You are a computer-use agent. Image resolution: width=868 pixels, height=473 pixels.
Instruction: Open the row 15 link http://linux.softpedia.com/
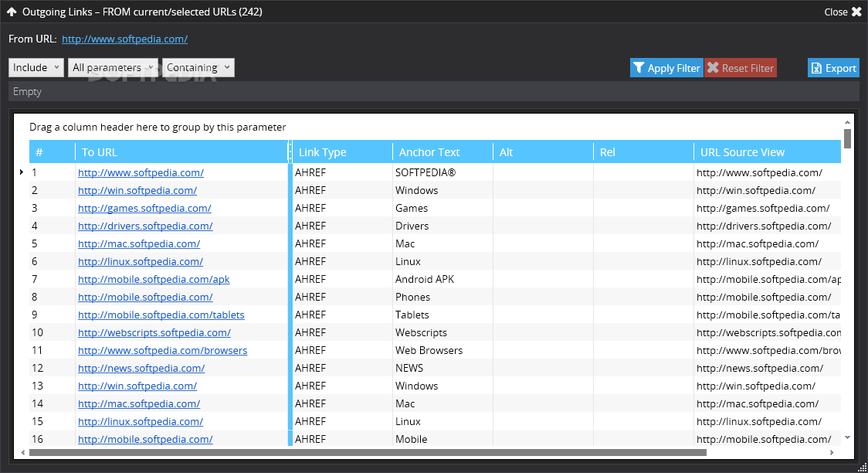(141, 421)
